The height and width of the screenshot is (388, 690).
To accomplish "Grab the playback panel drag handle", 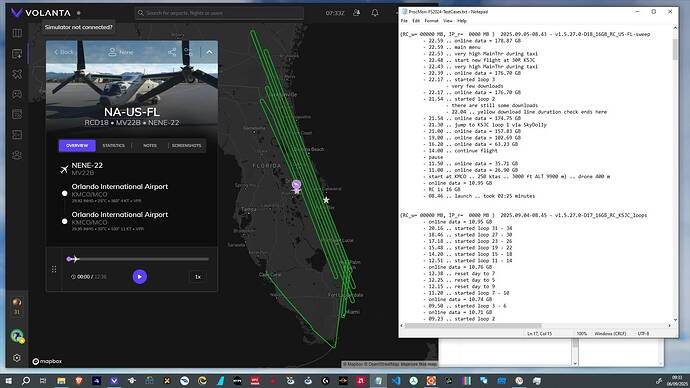I will [x=54, y=269].
